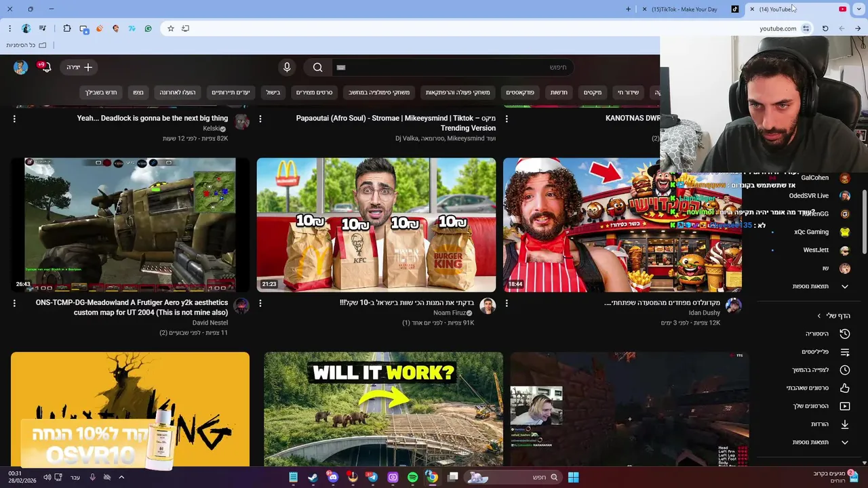Open the fast food 10 shekel video thumbnail
The height and width of the screenshot is (488, 868).
pos(376,225)
